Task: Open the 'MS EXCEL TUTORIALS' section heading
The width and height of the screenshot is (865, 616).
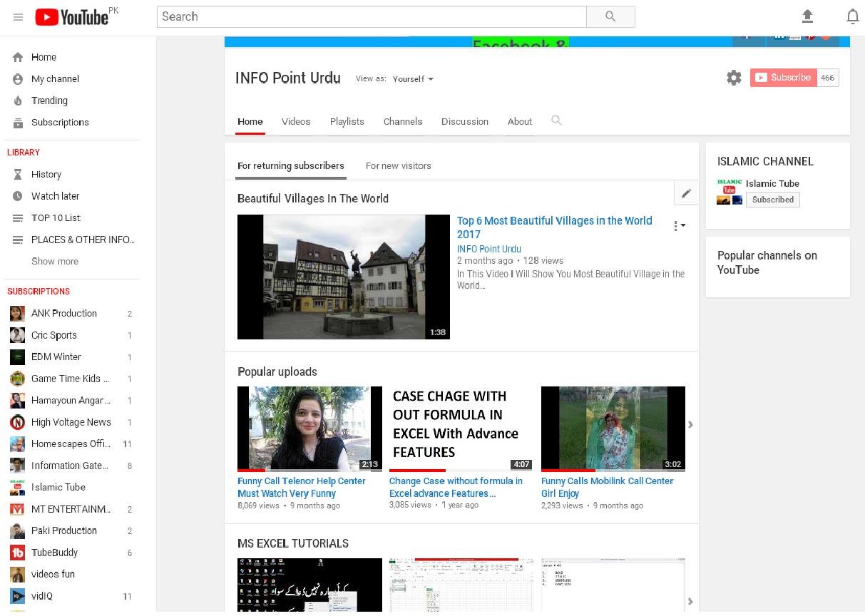Action: point(293,543)
